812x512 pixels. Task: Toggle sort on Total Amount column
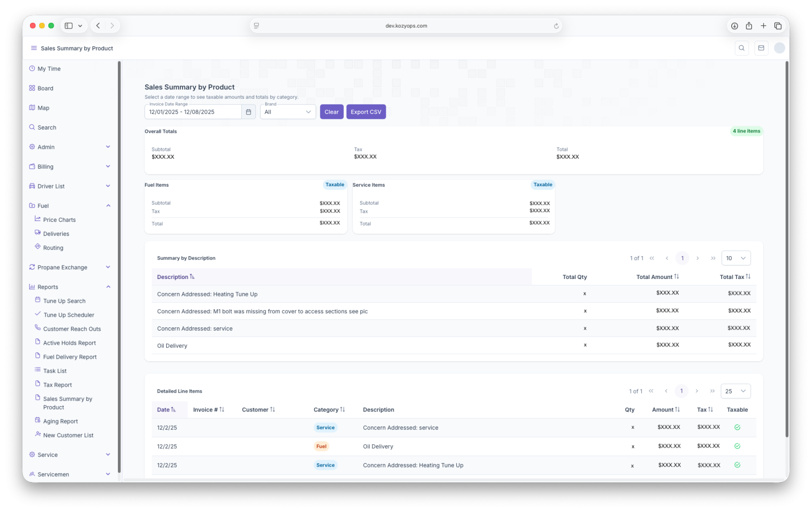click(657, 277)
